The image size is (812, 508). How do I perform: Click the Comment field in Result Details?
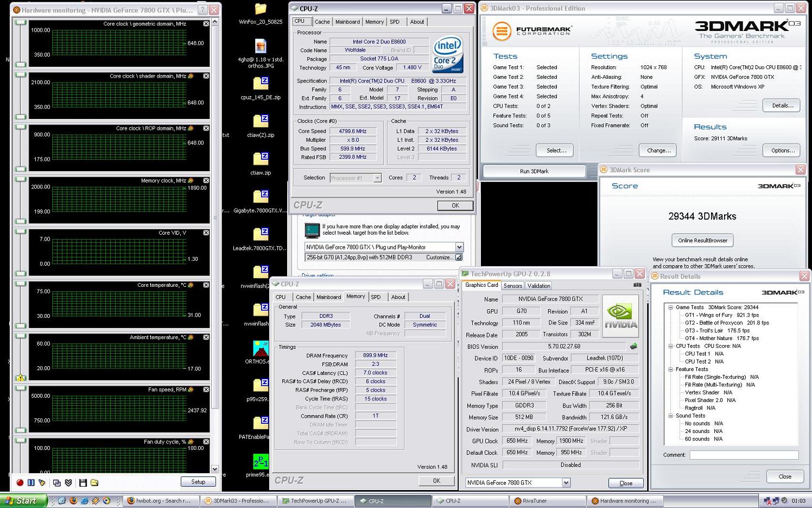tap(744, 455)
